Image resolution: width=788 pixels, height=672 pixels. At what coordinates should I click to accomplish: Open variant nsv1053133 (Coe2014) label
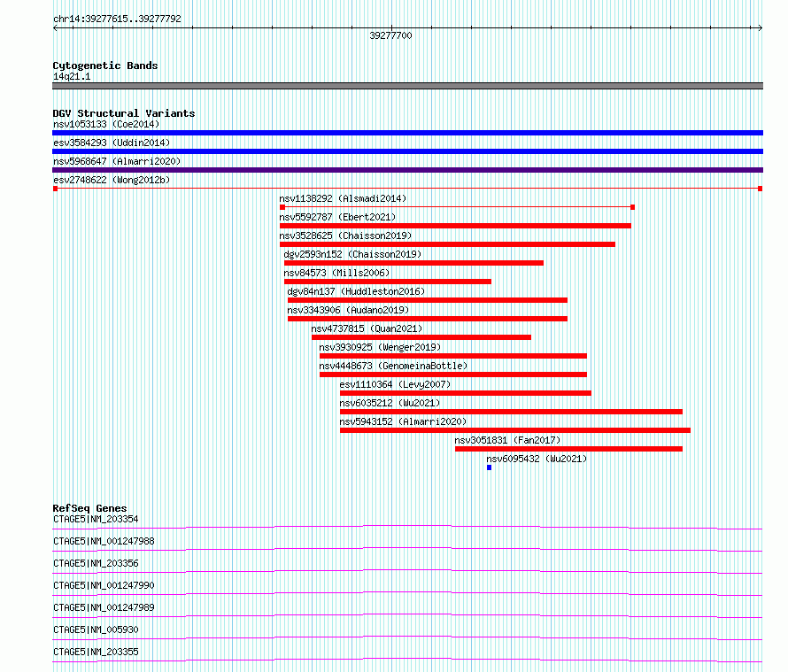click(x=106, y=124)
